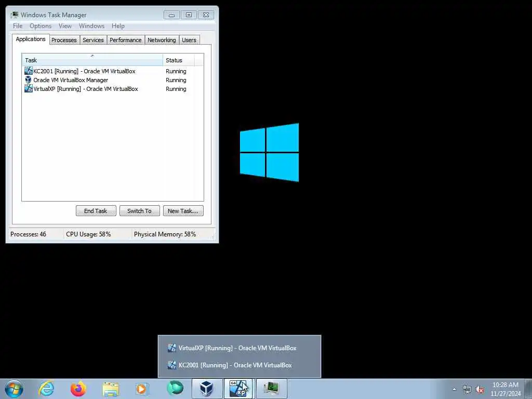Image resolution: width=532 pixels, height=399 pixels.
Task: Click Task Manager icon in taskbar
Action: tap(271, 389)
